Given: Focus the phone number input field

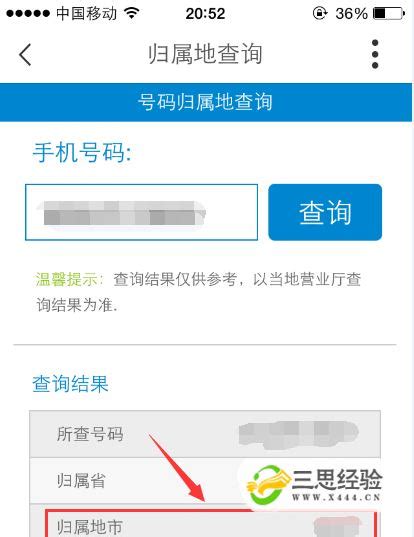Looking at the screenshot, I should tap(141, 212).
